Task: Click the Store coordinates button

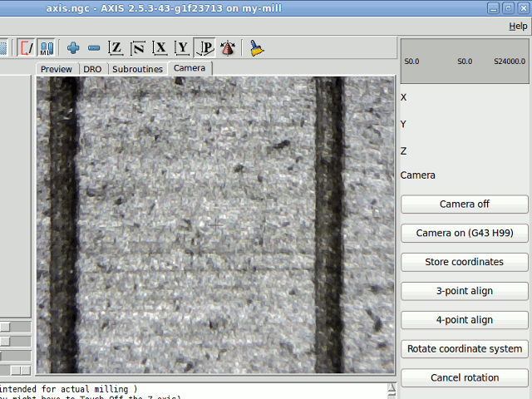Action: point(464,262)
